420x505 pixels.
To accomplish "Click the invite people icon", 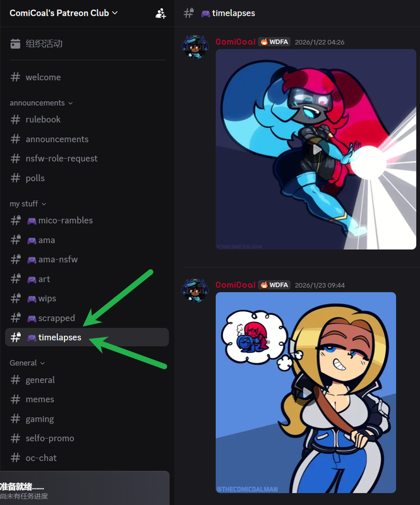I will 160,13.
